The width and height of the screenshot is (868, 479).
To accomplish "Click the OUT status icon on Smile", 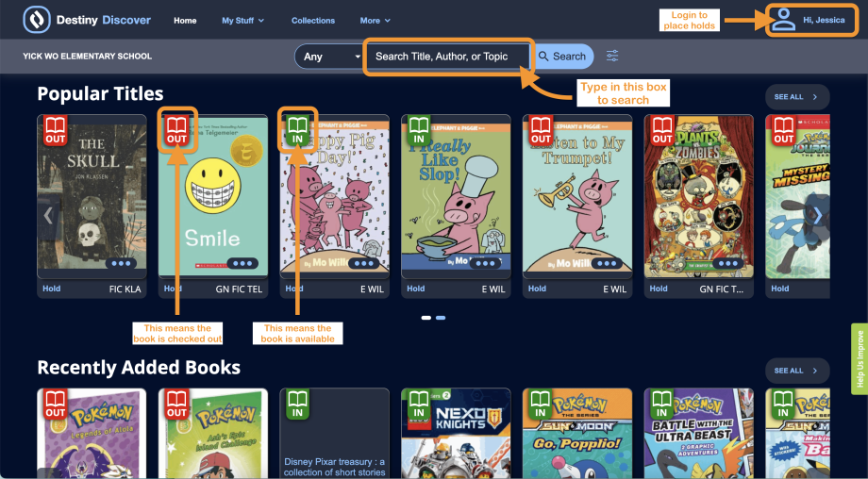I will (x=176, y=129).
